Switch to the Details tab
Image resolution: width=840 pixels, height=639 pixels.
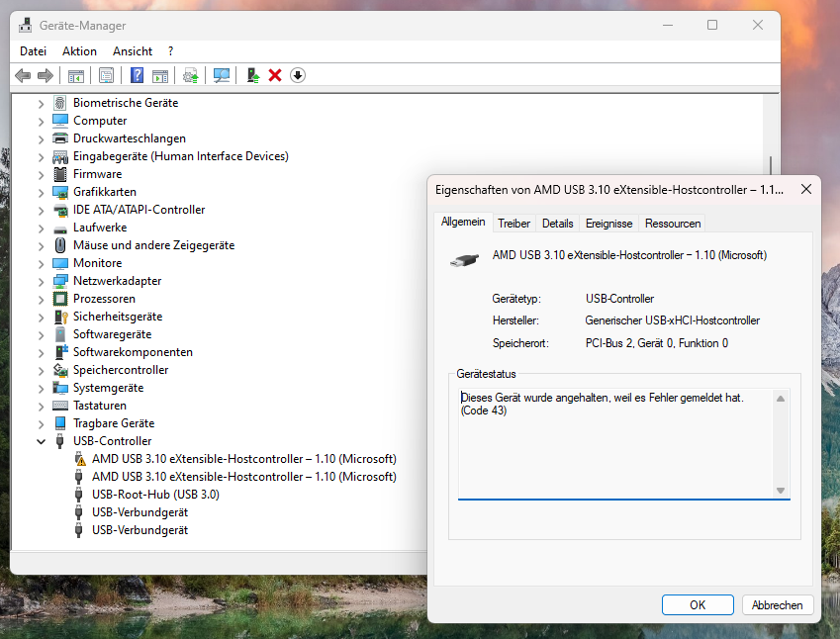coord(557,224)
